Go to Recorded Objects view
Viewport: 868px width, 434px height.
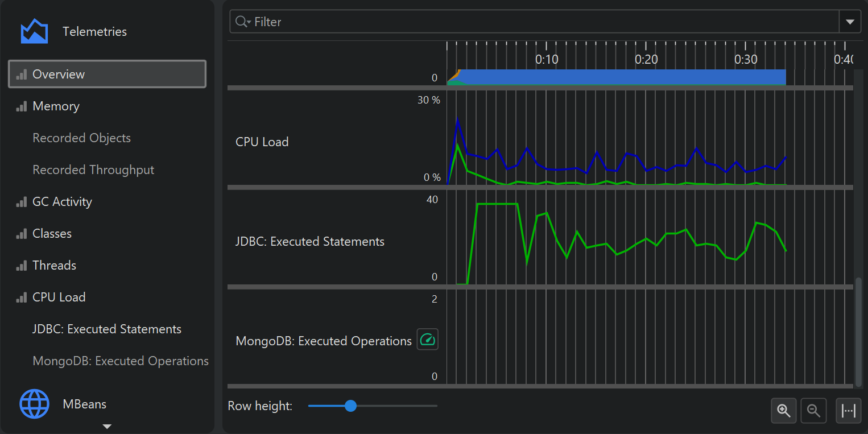tap(81, 138)
